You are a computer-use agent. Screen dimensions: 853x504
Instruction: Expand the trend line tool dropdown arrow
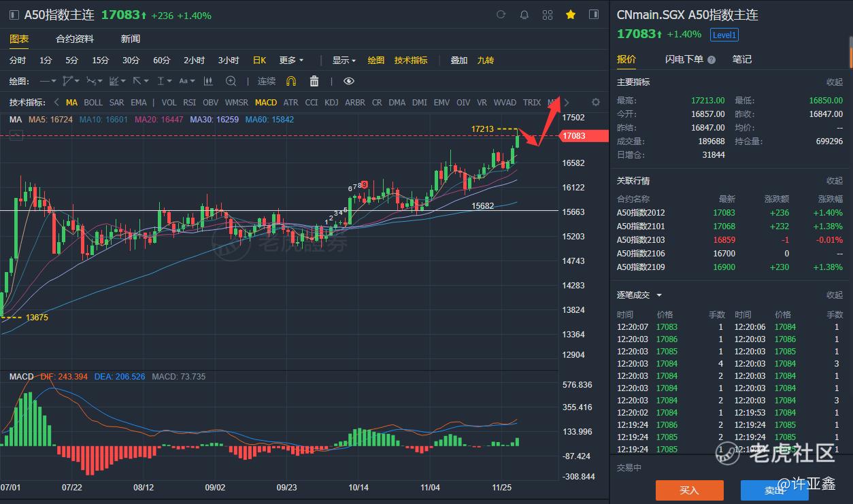pos(77,81)
